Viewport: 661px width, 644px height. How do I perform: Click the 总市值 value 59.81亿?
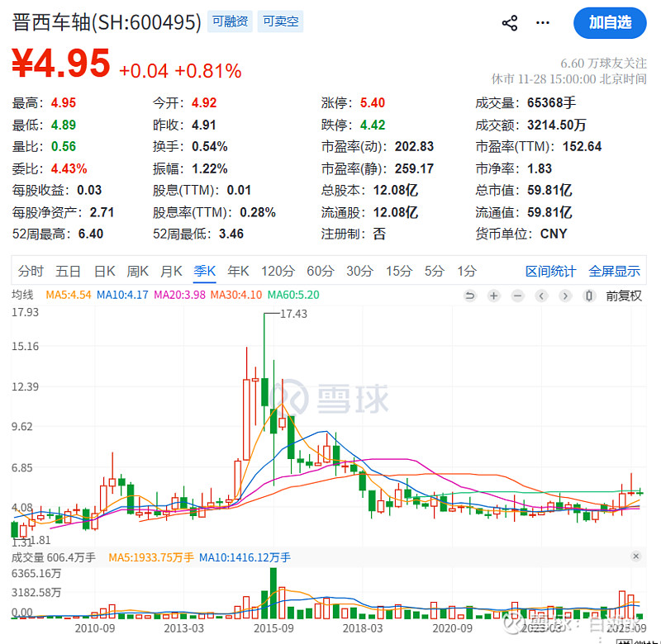click(x=549, y=191)
